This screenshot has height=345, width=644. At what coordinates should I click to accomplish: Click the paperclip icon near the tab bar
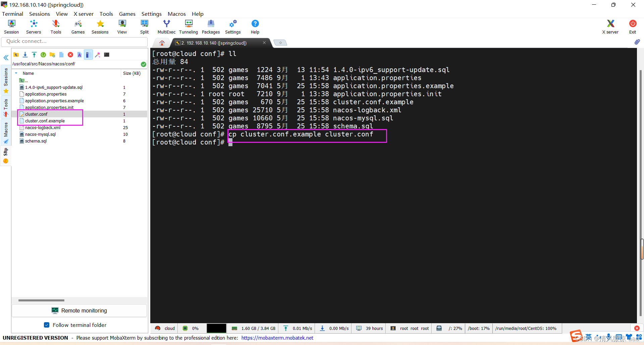[637, 42]
